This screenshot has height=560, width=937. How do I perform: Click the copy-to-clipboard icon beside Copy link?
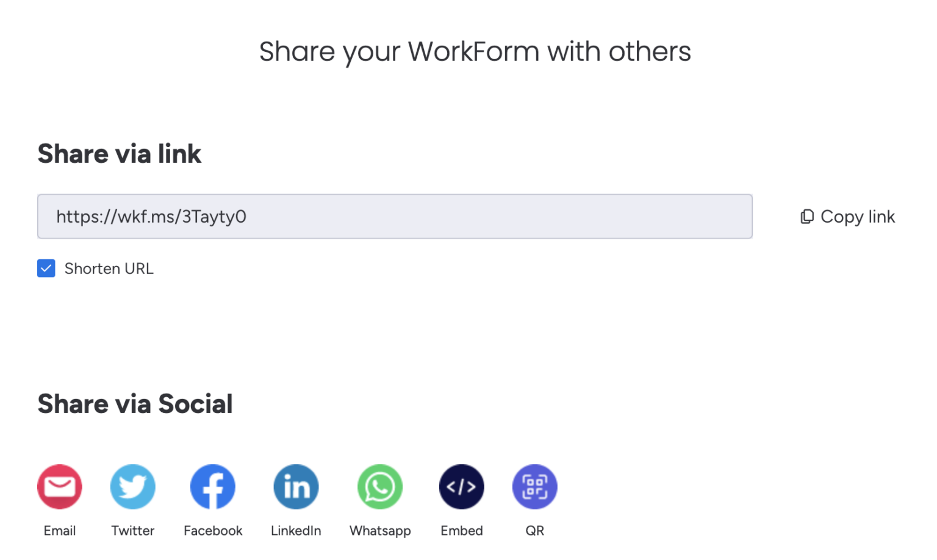point(806,216)
